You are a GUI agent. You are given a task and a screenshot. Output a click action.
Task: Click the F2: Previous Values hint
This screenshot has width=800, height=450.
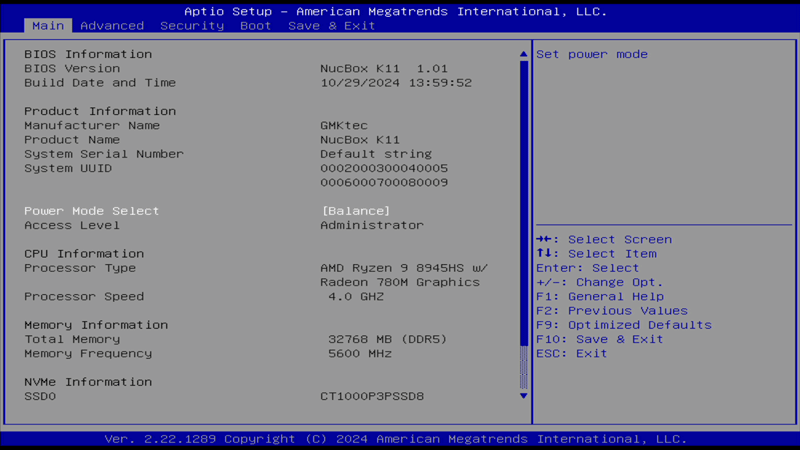coord(612,311)
